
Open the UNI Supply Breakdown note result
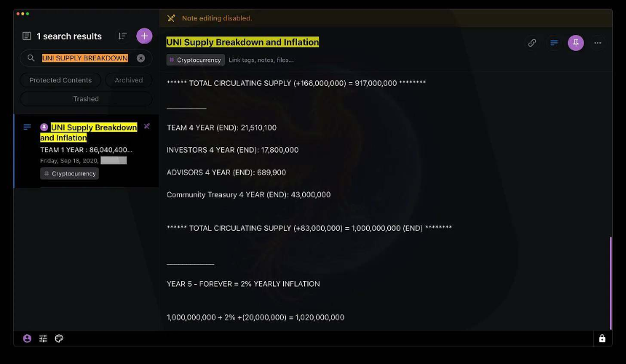[x=88, y=132]
